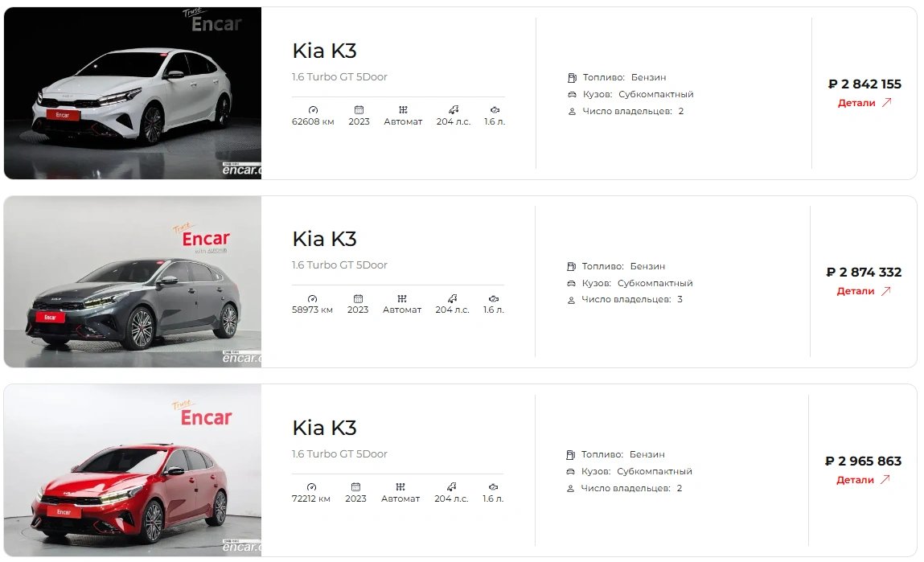Open the red Kia K3 photo
This screenshot has width=924, height=562.
[x=133, y=470]
